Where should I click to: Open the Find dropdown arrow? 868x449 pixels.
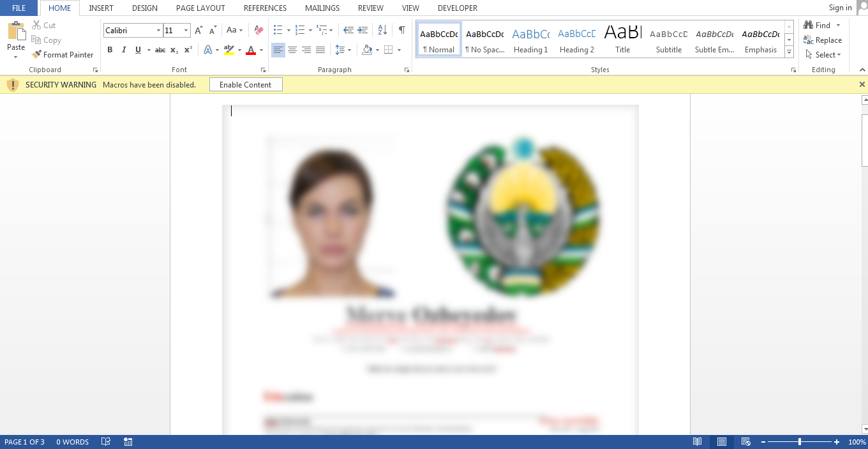tap(838, 26)
